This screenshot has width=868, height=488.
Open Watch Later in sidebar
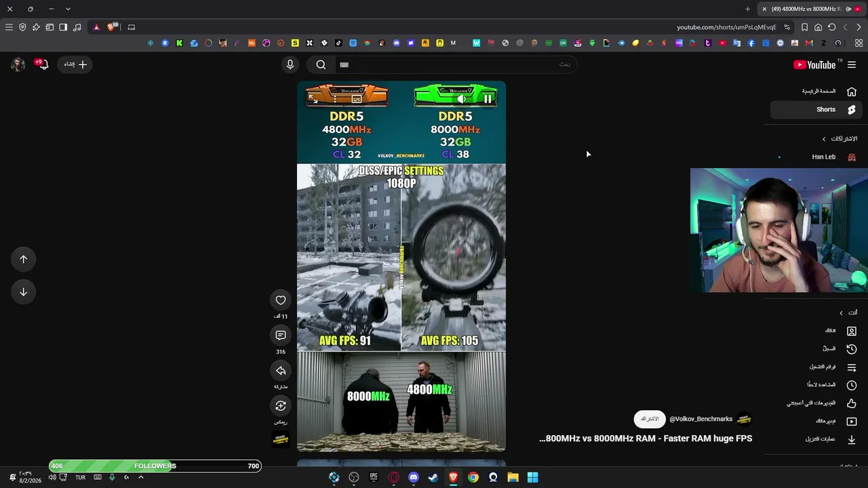coord(816,384)
